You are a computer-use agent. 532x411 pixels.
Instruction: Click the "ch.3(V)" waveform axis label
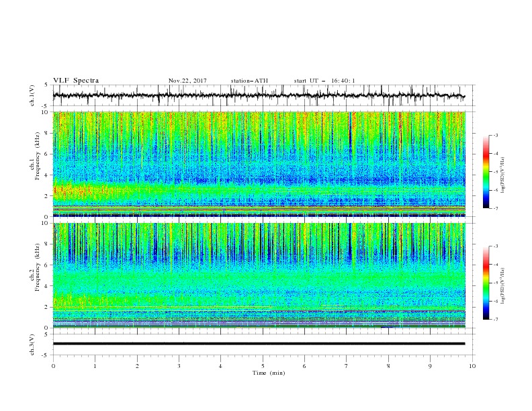pos(32,345)
